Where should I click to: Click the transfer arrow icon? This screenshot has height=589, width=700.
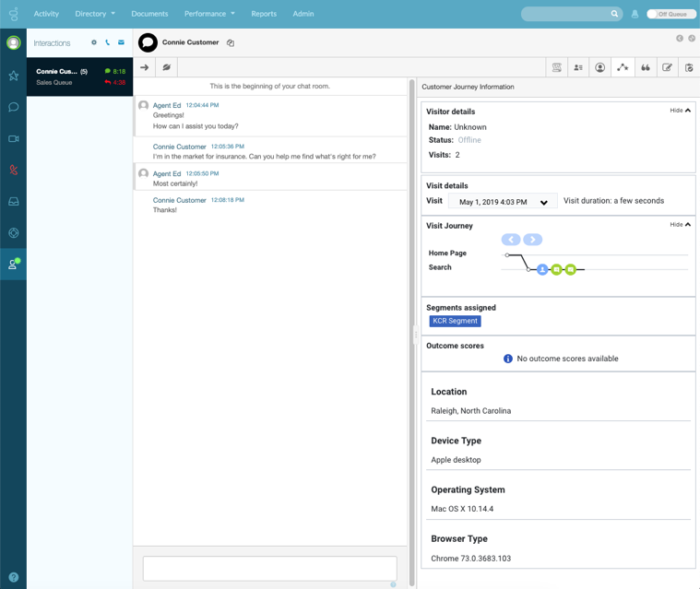coord(145,67)
